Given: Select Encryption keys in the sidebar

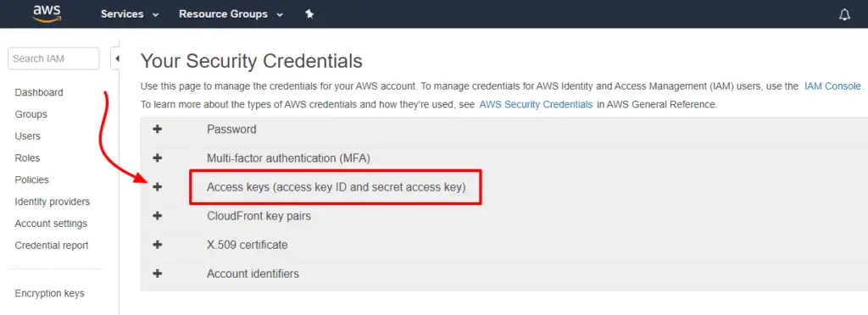Looking at the screenshot, I should [x=50, y=294].
